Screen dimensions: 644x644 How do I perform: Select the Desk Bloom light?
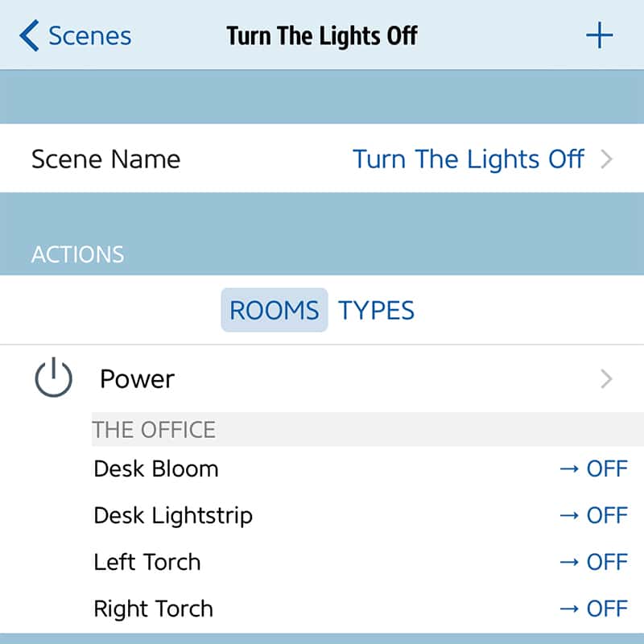point(156,469)
